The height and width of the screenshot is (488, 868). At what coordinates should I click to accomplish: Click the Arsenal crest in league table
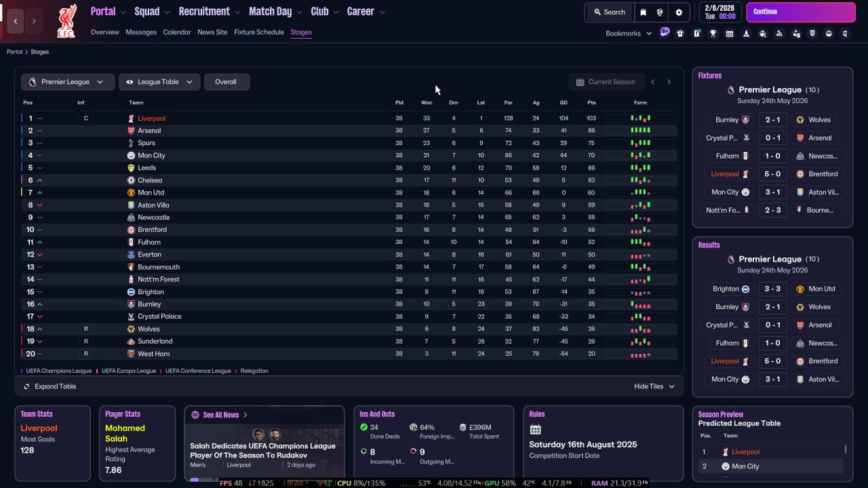pyautogui.click(x=132, y=131)
